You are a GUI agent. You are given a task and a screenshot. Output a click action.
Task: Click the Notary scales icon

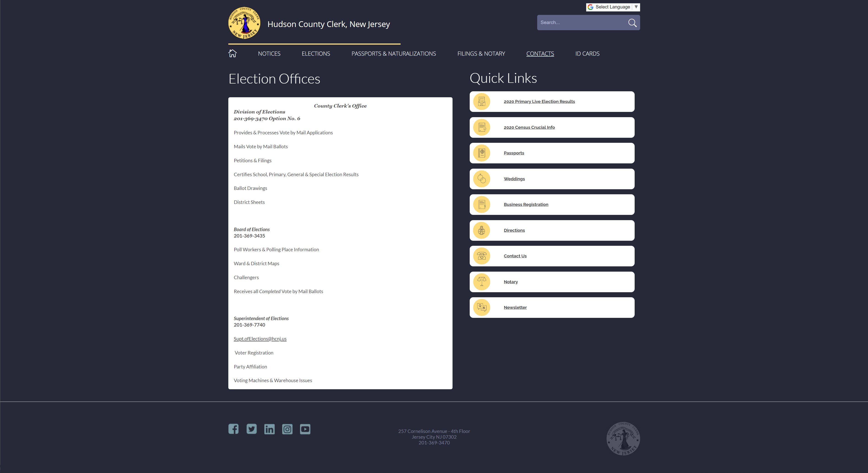482,282
